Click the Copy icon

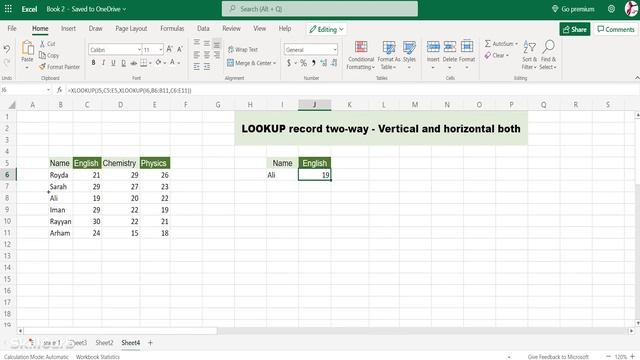[x=42, y=55]
